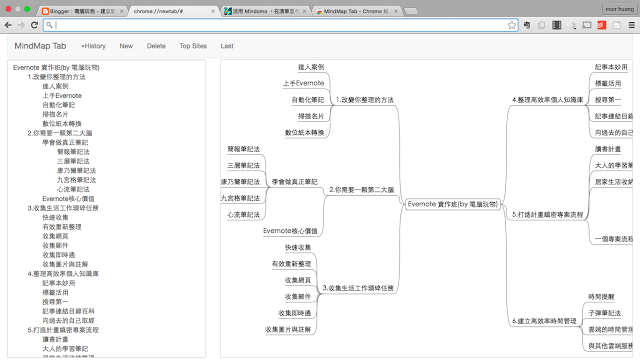Click the enzo huang profile button
This screenshot has width=640, height=360.
click(619, 9)
